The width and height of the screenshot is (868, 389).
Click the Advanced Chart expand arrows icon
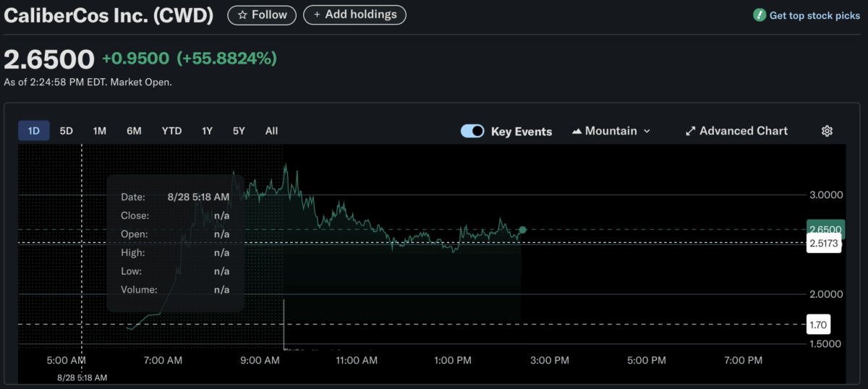[691, 131]
